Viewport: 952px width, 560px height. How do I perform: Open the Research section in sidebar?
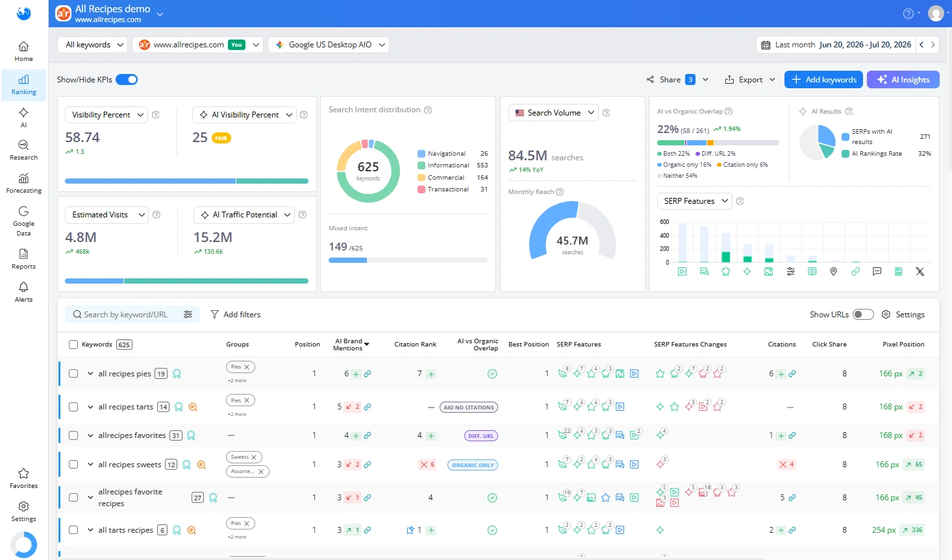pos(24,151)
